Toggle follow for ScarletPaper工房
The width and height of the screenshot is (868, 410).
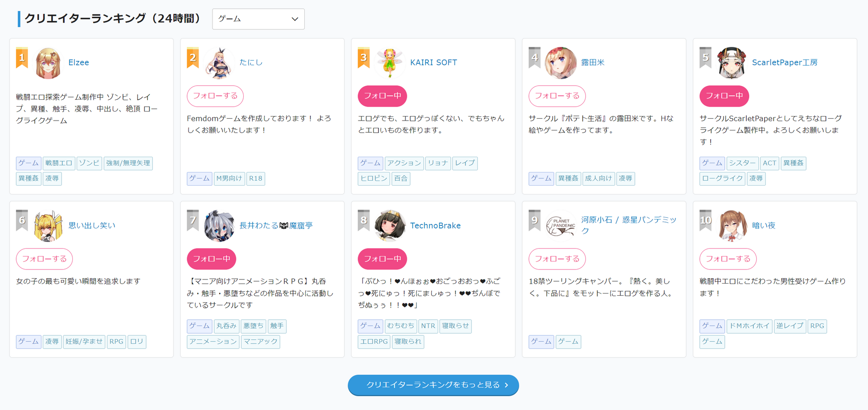point(724,96)
